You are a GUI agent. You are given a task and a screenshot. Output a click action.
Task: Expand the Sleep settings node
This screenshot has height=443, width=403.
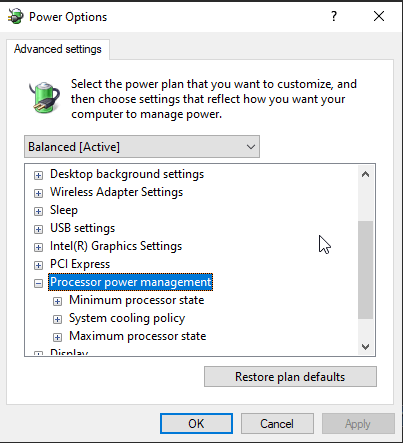[x=38, y=211]
